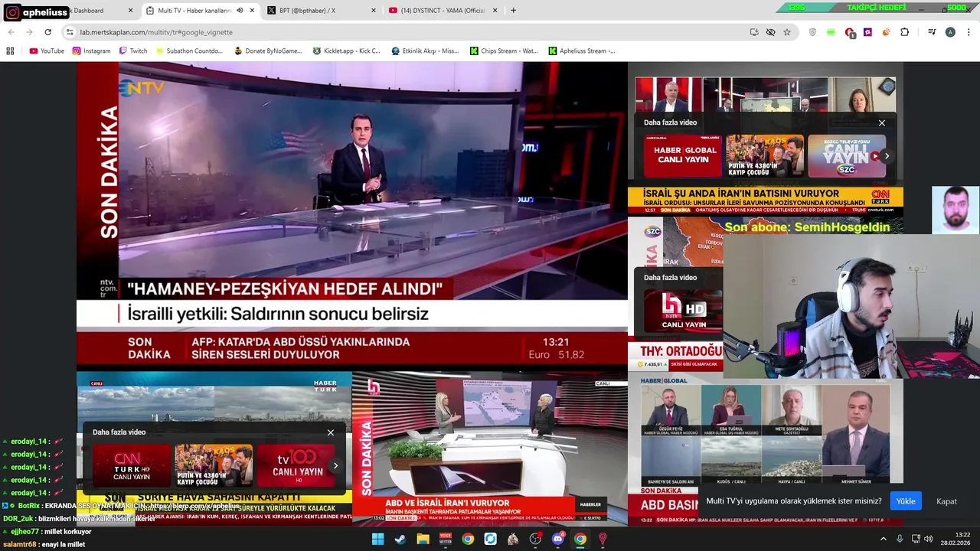Open the Etkinlik Akışı bookmark

[x=425, y=51]
